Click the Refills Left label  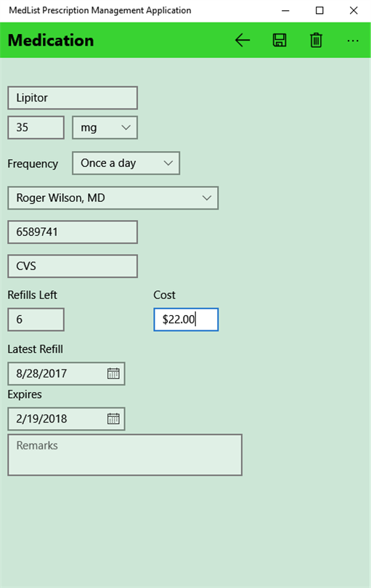click(x=32, y=295)
